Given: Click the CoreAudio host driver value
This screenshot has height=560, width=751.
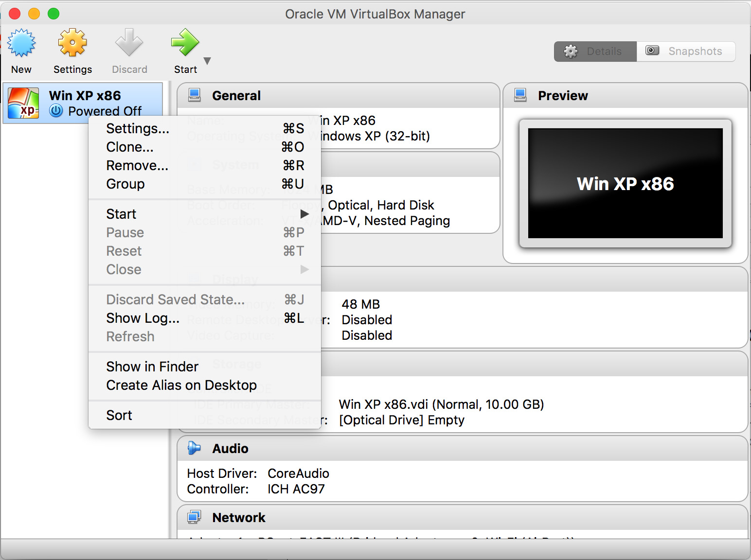Looking at the screenshot, I should [x=298, y=473].
